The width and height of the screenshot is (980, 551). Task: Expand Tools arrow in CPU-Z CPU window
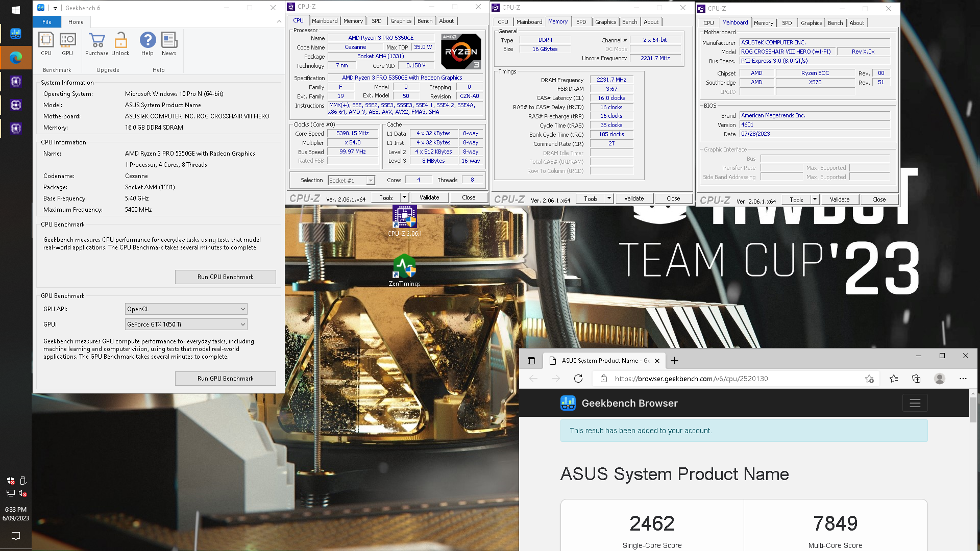tap(404, 197)
